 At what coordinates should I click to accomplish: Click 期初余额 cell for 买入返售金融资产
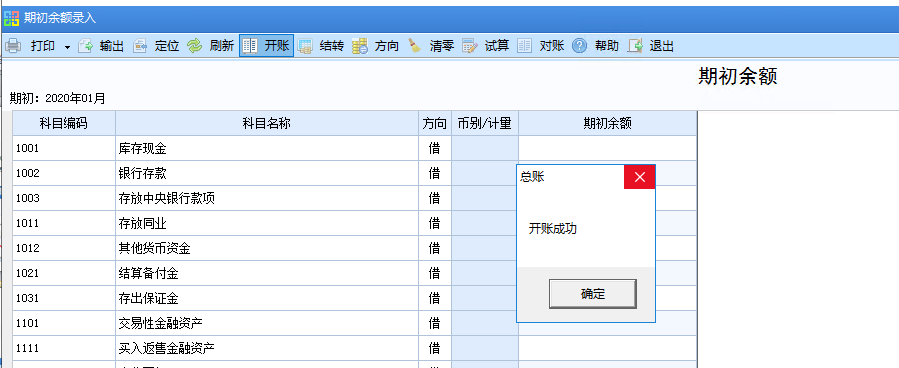point(607,348)
